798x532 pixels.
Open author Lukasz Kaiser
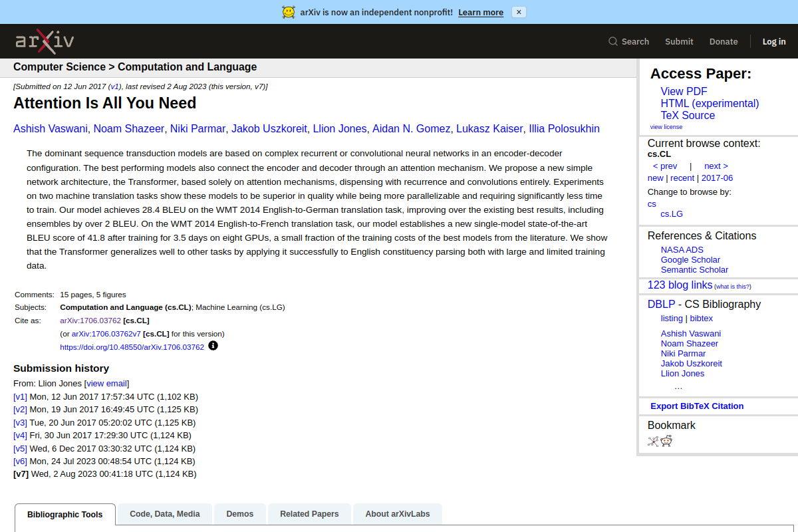click(x=489, y=128)
